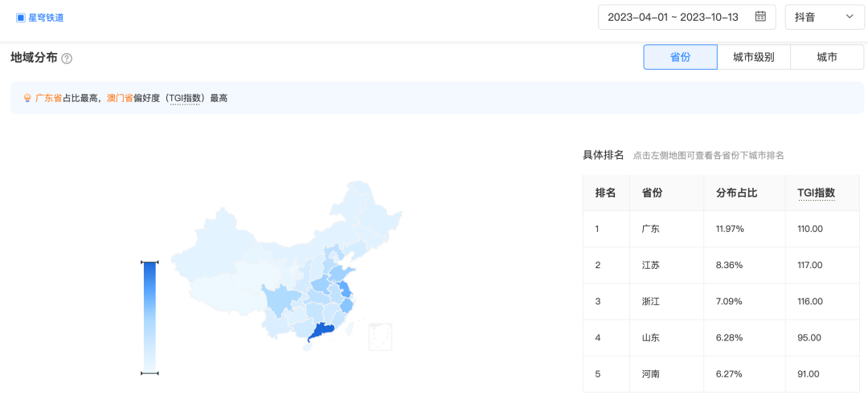
Task: Click the TGI指数 column header
Action: point(816,193)
